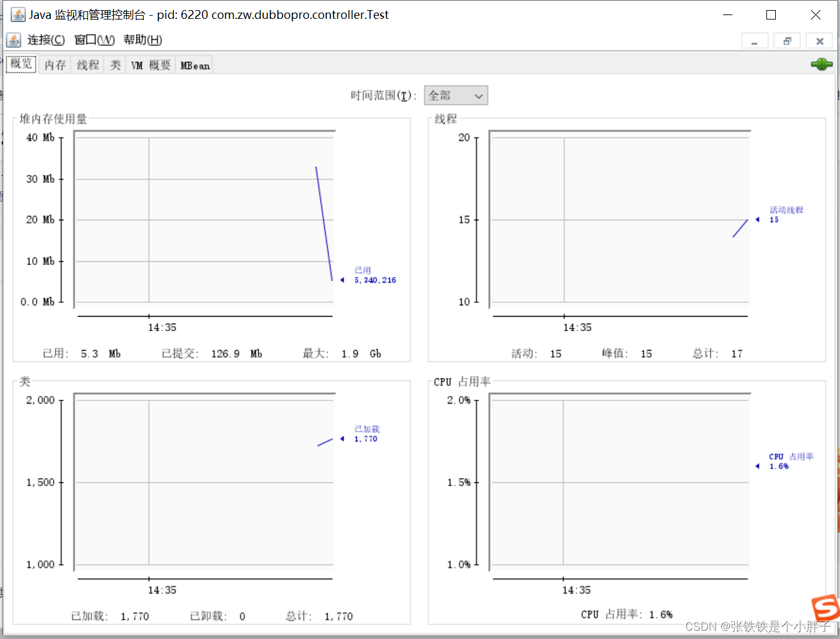Image resolution: width=840 pixels, height=639 pixels.
Task: Click the 已用 5,340,216 heap legend
Action: click(375, 276)
